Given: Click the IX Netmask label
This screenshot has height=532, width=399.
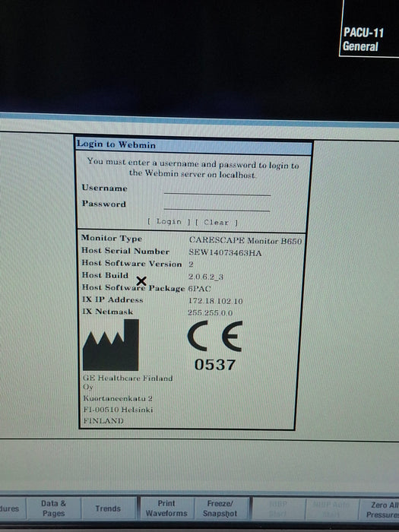Looking at the screenshot, I should 108,312.
